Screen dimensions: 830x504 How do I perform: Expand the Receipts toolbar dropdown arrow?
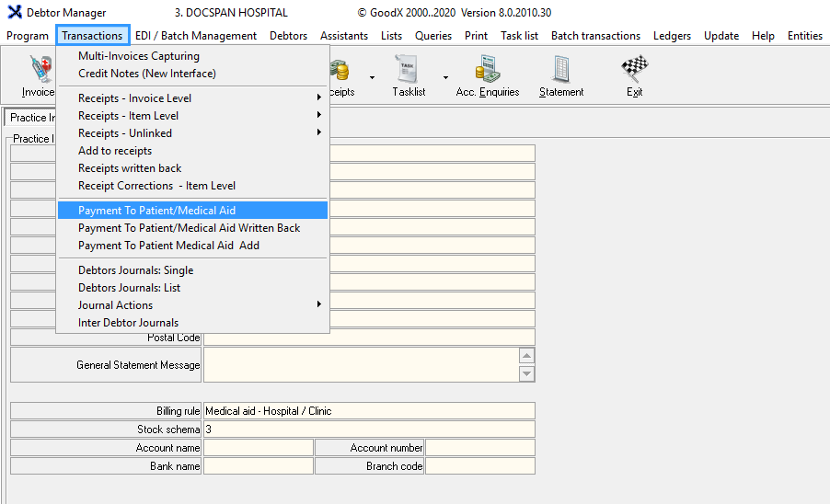click(372, 77)
